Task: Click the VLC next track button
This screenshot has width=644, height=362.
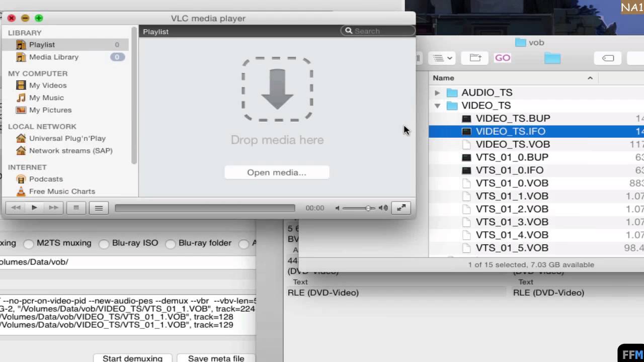Action: (x=53, y=208)
